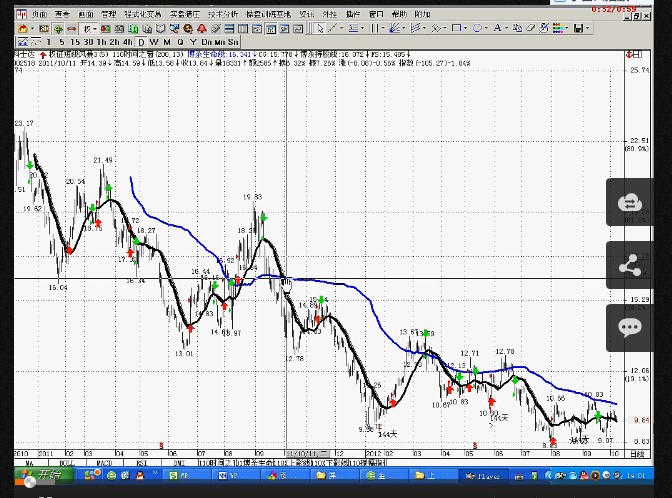
Task: Click the delete all drawings icon
Action: click(x=544, y=29)
